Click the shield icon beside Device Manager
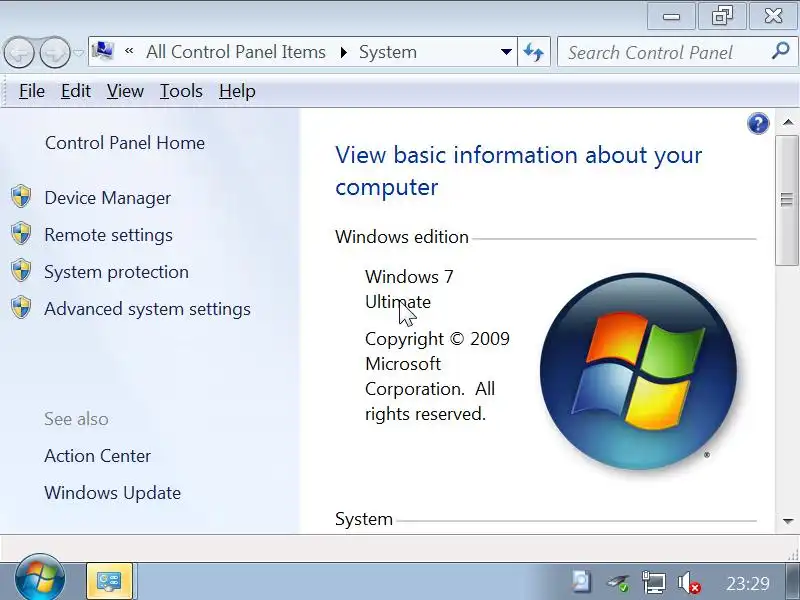Image resolution: width=800 pixels, height=600 pixels. coord(21,196)
